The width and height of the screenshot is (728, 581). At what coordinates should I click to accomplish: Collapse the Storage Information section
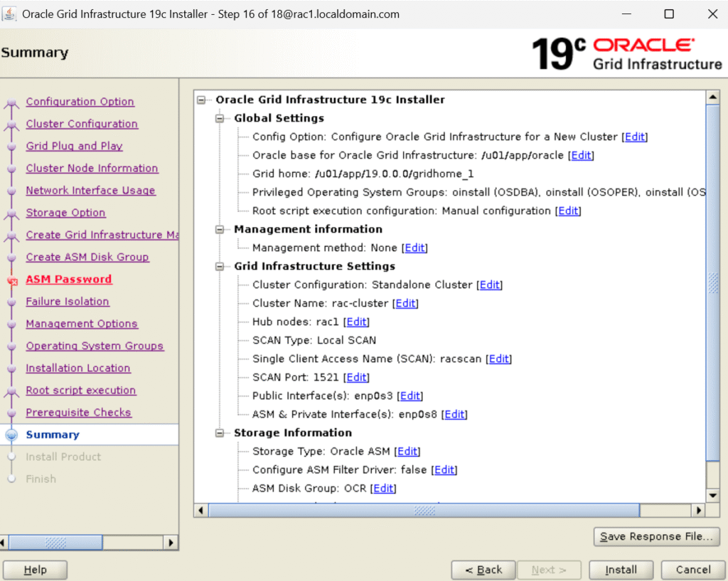220,433
